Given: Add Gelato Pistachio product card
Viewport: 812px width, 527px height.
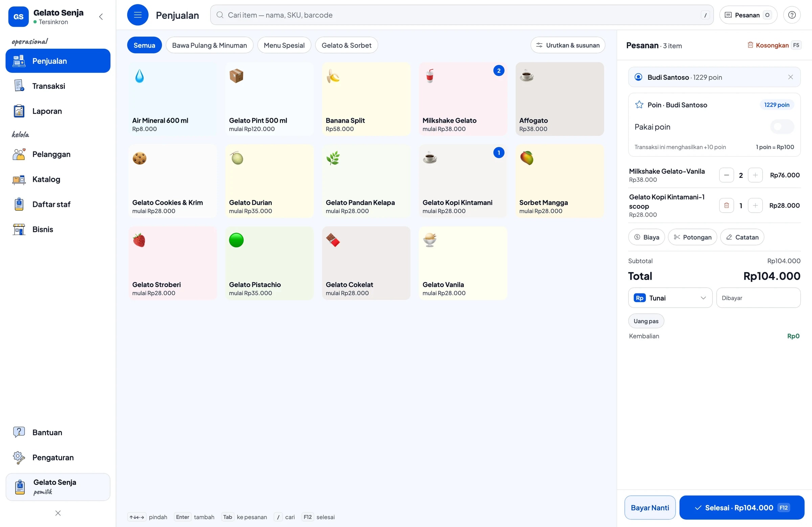Looking at the screenshot, I should pyautogui.click(x=269, y=263).
